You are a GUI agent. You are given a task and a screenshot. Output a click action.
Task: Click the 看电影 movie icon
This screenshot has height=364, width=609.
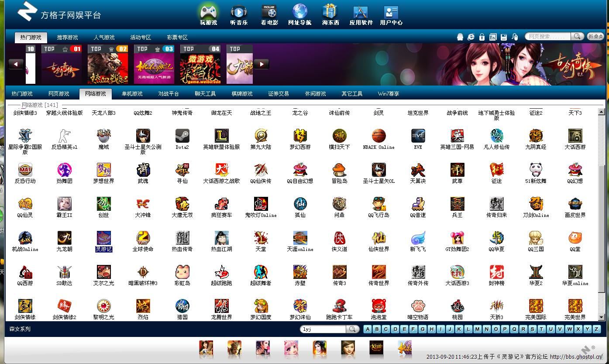[x=269, y=13]
